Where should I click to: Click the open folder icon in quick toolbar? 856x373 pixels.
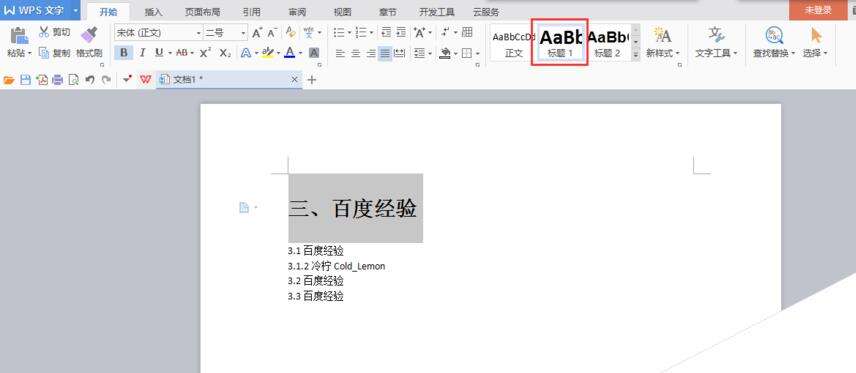point(9,80)
